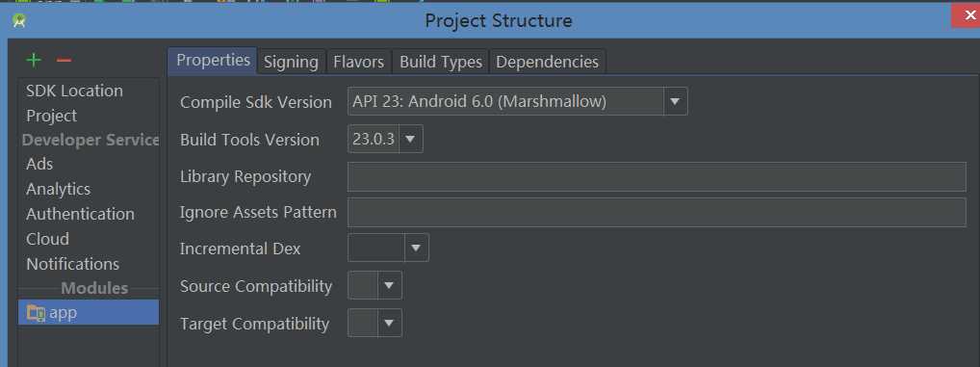Open the Incremental Dex dropdown arrow
The width and height of the screenshot is (980, 367).
416,249
